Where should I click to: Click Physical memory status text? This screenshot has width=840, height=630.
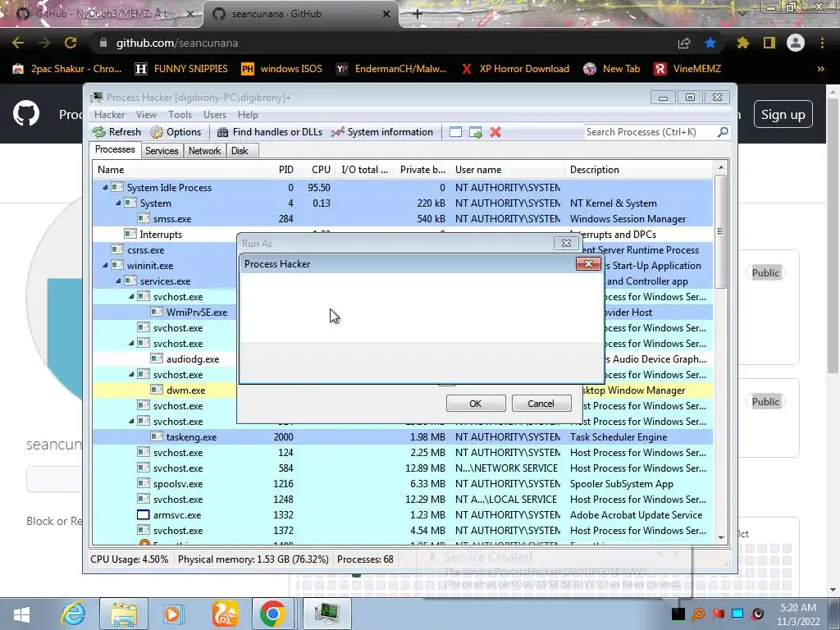[253, 559]
